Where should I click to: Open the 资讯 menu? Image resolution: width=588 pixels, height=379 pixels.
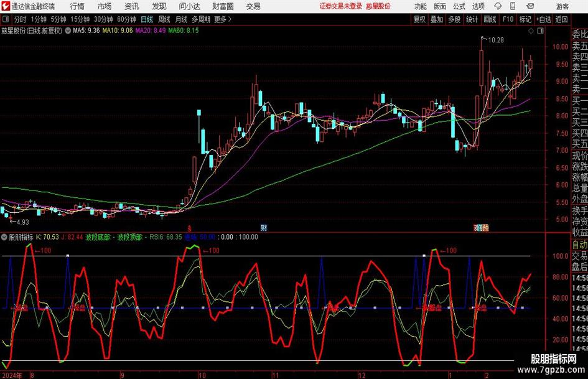[132, 6]
